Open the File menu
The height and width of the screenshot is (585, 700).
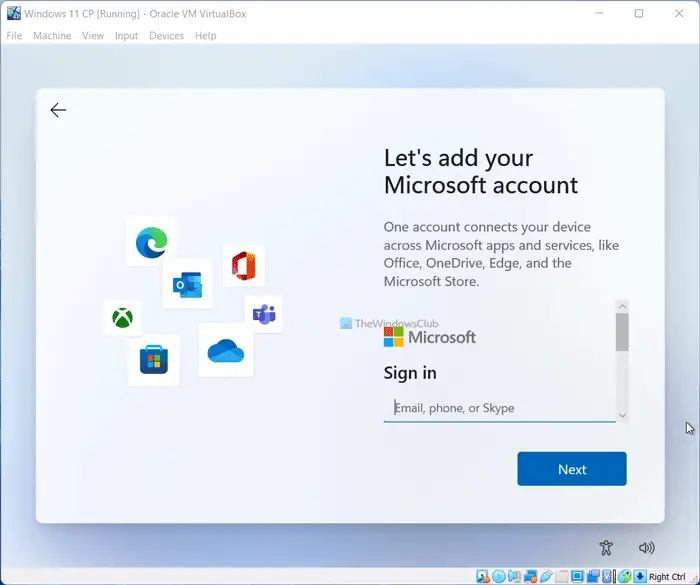14,36
